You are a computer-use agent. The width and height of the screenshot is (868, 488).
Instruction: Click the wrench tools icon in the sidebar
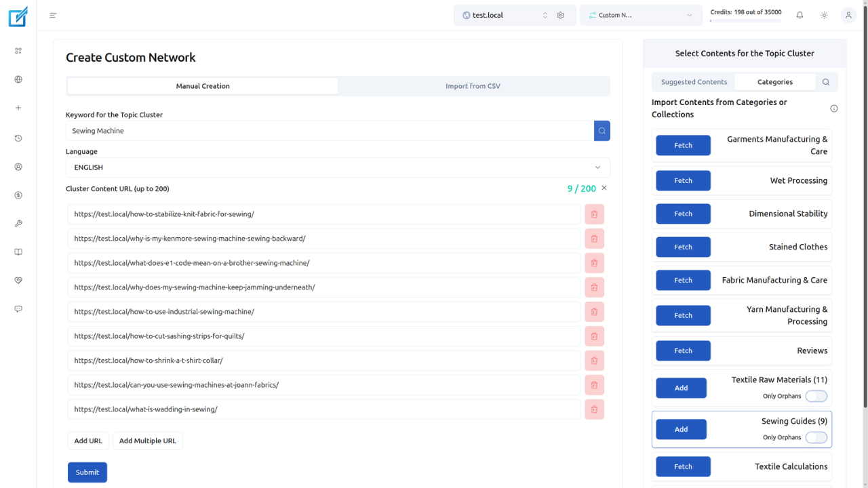click(18, 224)
